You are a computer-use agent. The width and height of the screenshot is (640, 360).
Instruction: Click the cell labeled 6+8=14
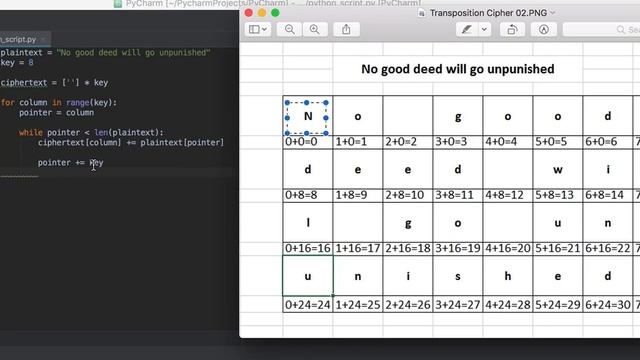coord(608,195)
